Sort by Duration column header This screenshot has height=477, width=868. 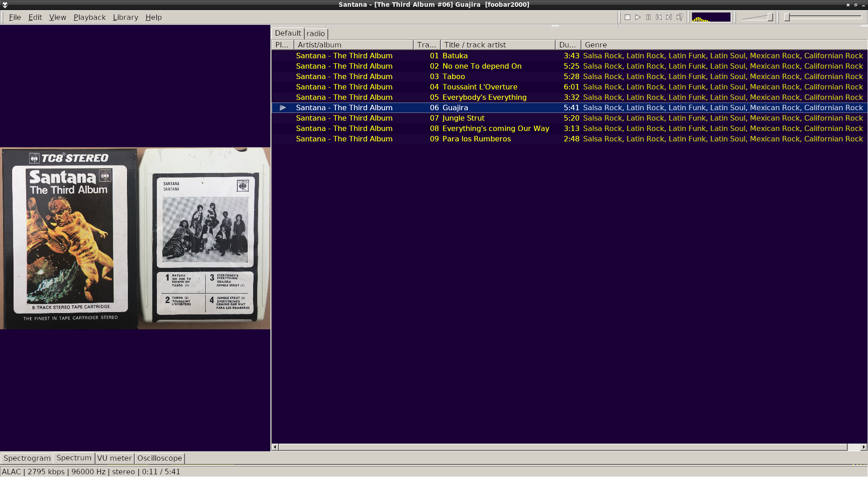pyautogui.click(x=568, y=45)
